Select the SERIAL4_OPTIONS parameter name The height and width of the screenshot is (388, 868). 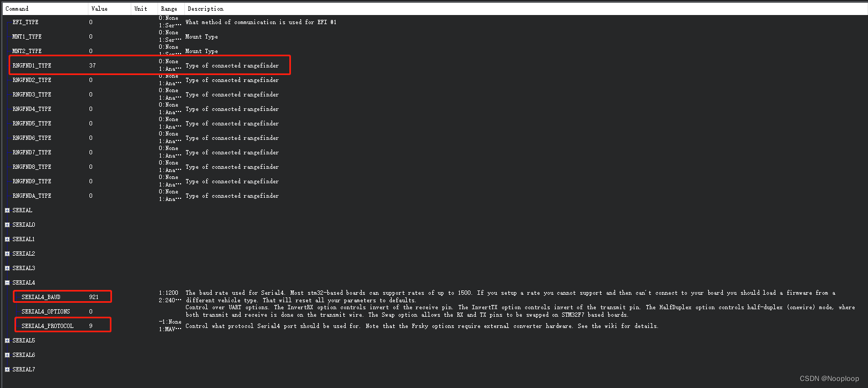pyautogui.click(x=46, y=311)
